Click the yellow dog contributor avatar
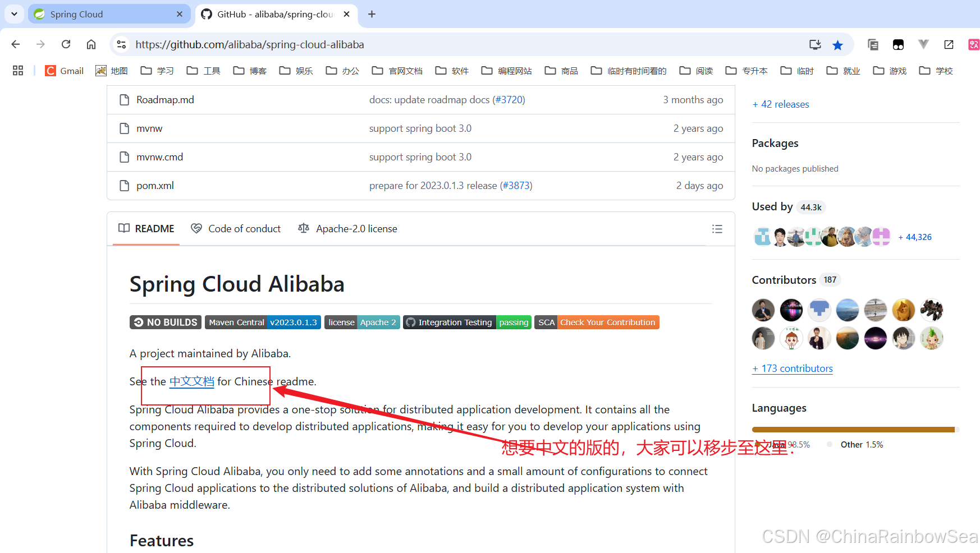The width and height of the screenshot is (980, 553). pyautogui.click(x=904, y=310)
